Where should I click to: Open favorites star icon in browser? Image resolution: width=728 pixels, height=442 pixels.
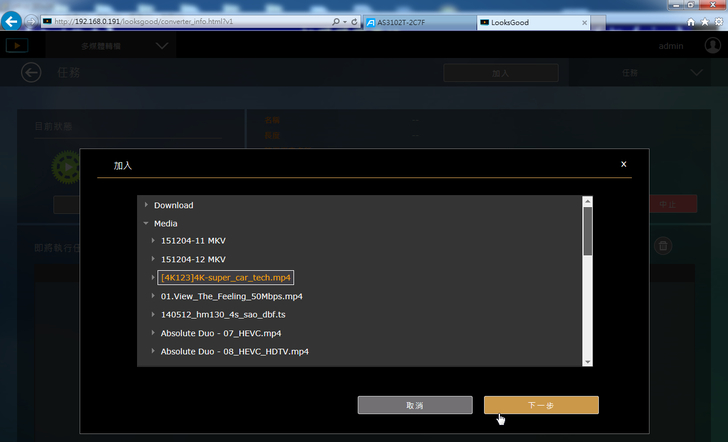coord(705,22)
